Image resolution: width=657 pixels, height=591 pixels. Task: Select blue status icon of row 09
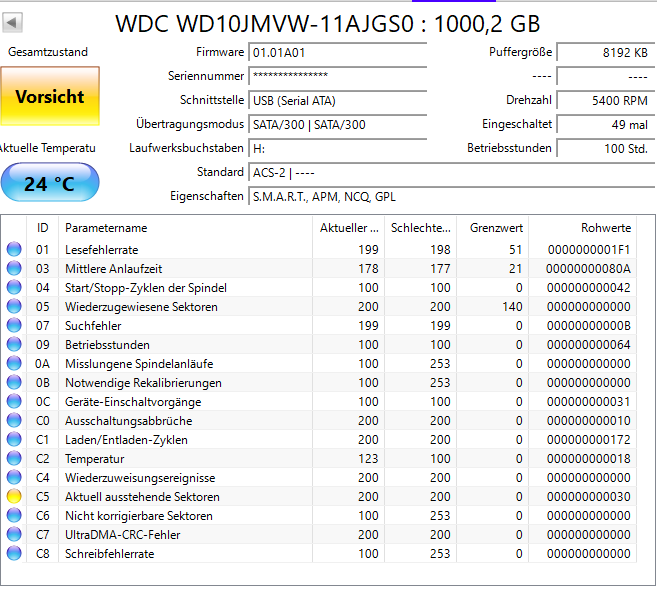click(x=14, y=344)
